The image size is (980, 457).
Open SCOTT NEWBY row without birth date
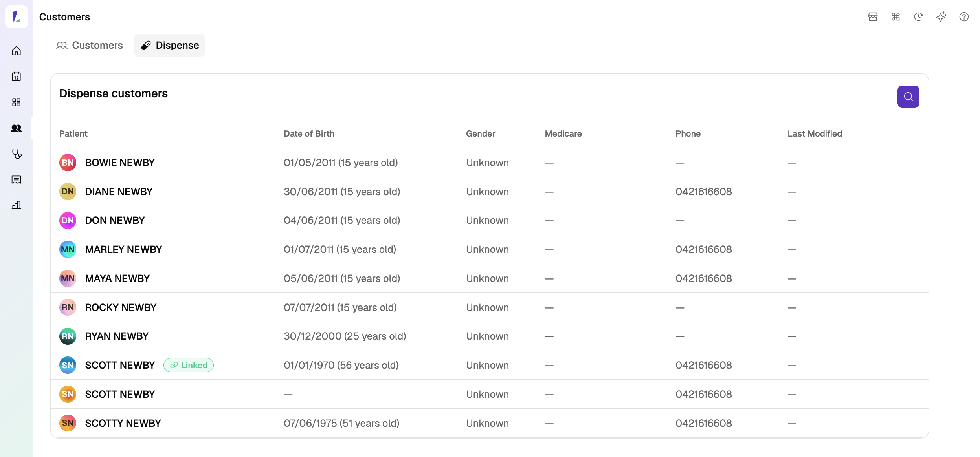coord(490,394)
